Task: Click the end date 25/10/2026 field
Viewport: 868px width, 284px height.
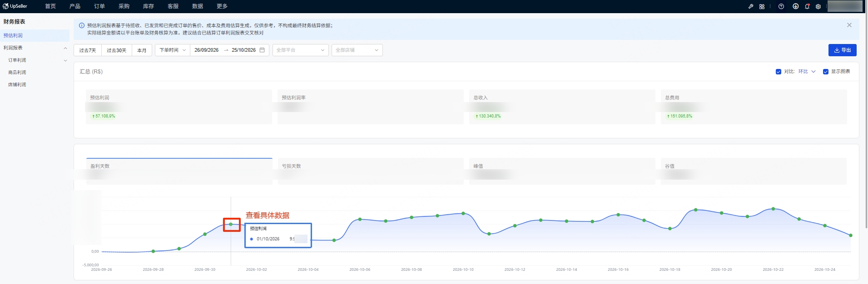Action: (244, 50)
